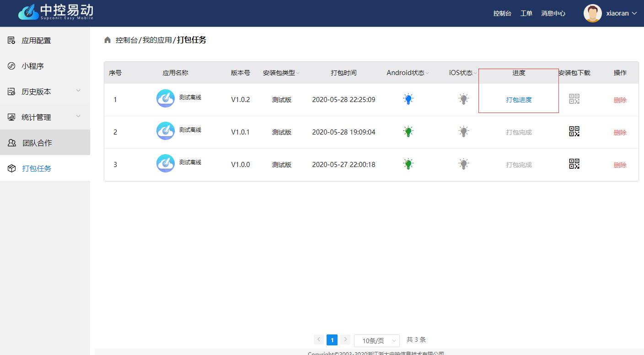This screenshot has width=644, height=355.
Task: Click green Android status bulb for V1.0.0
Action: [x=408, y=164]
